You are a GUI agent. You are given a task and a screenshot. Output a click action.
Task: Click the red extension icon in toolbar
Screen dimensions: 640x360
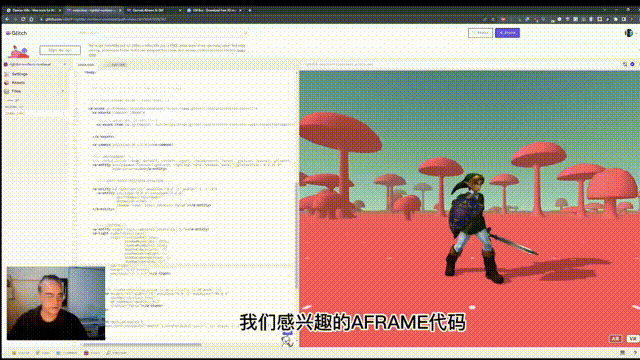tap(503, 19)
